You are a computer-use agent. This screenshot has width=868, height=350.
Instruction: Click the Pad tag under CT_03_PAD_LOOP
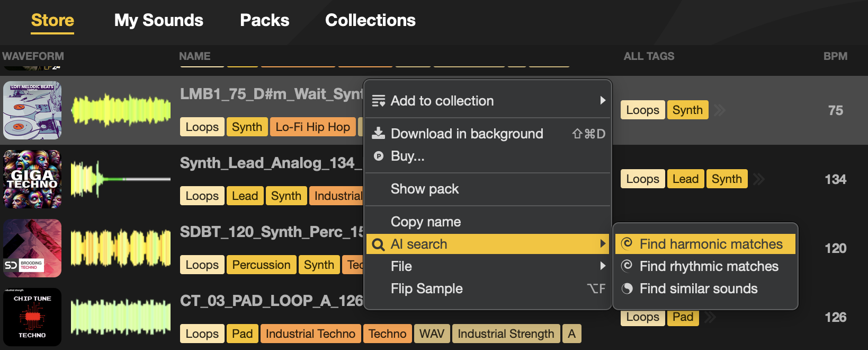click(x=242, y=334)
